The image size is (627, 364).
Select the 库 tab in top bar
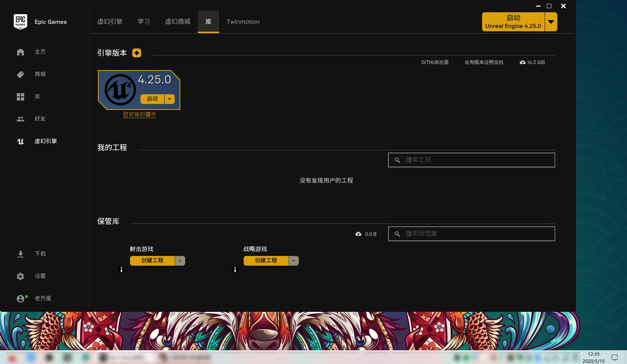[208, 22]
